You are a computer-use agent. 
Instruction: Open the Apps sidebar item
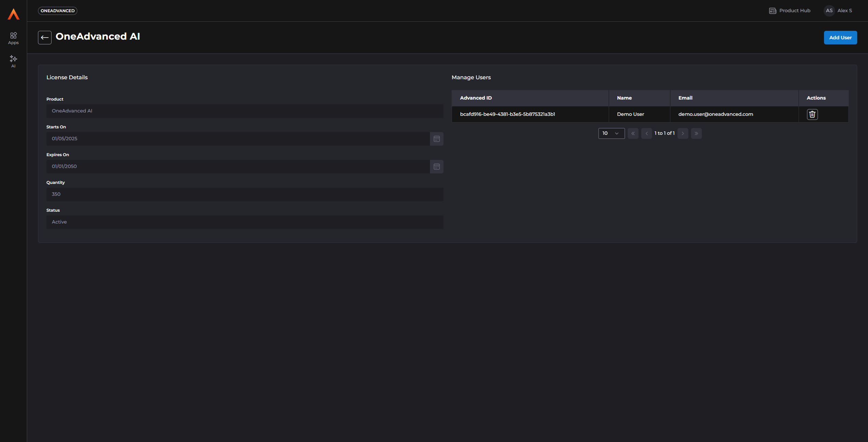coord(13,38)
